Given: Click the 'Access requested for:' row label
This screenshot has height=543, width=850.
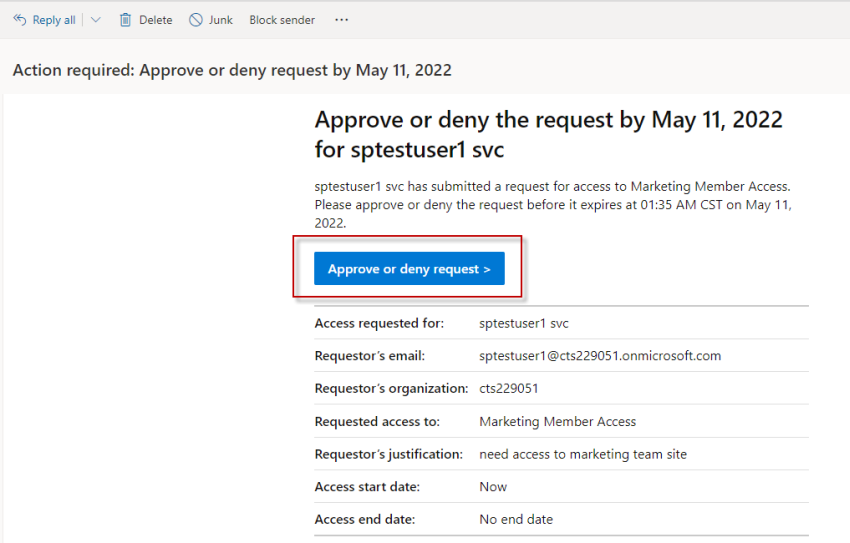Looking at the screenshot, I should point(379,323).
